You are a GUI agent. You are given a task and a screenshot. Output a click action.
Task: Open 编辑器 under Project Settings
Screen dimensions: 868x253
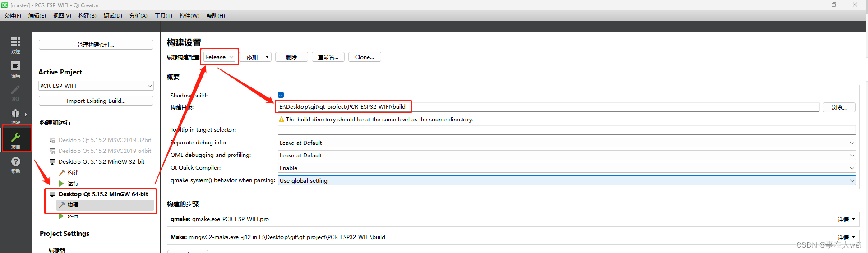(57, 250)
